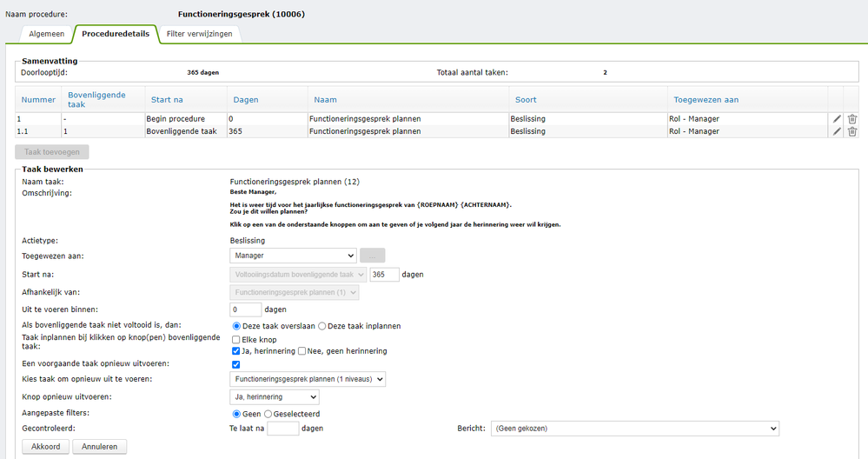
Task: Edit task 1.1 with the pencil icon
Action: click(837, 131)
